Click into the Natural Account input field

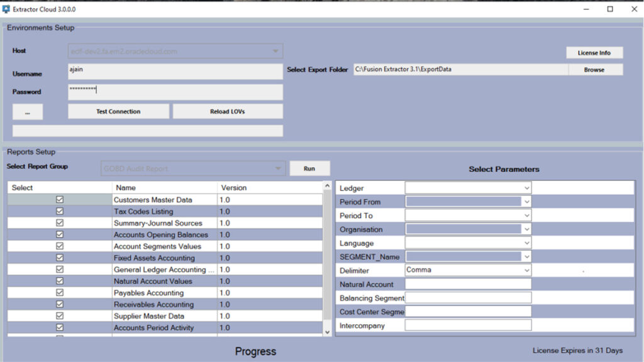point(468,284)
